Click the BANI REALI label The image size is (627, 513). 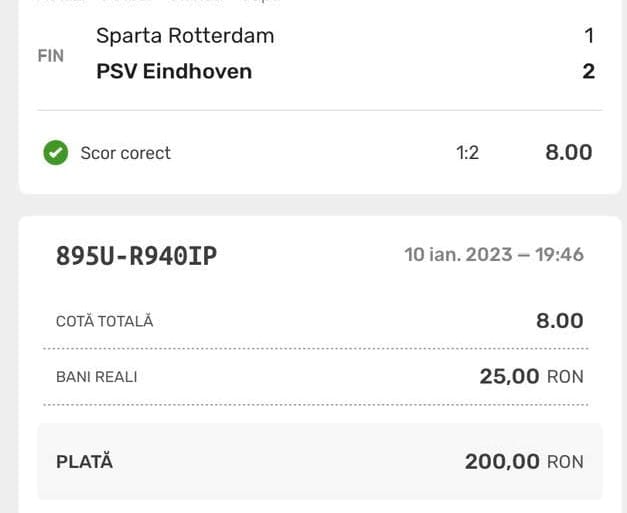pyautogui.click(x=96, y=377)
